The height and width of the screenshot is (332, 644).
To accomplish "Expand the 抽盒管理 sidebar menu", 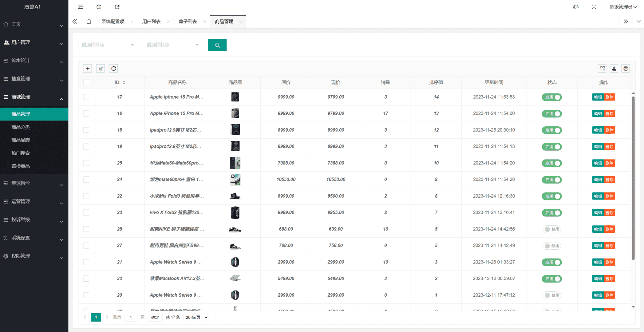I will coord(34,79).
